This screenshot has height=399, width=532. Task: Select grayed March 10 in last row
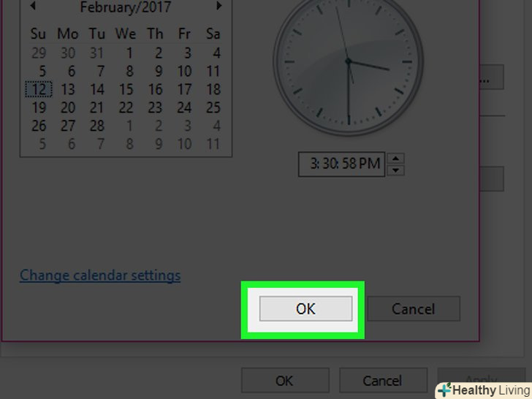click(x=184, y=145)
